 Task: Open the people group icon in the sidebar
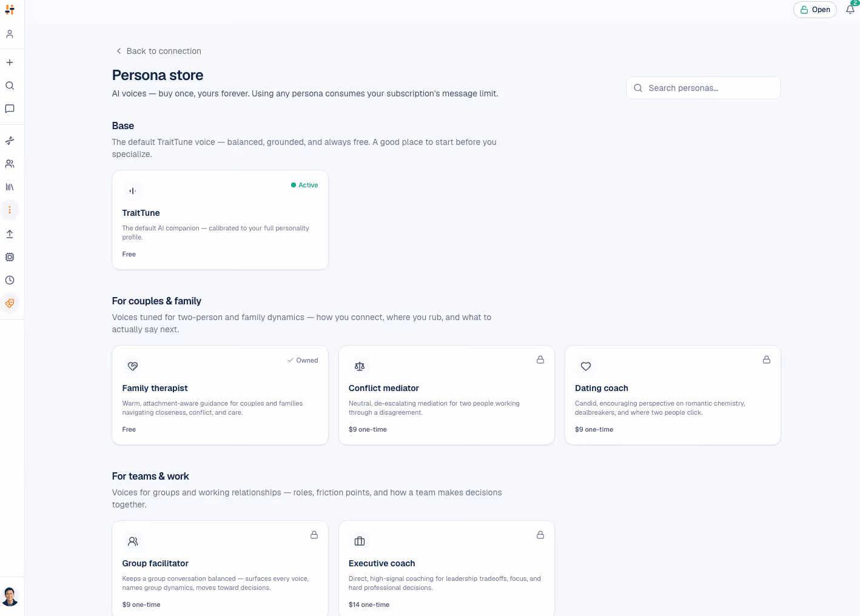click(10, 164)
